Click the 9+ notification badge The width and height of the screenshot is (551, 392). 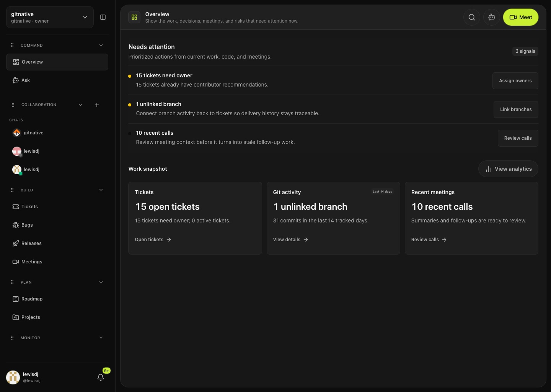click(106, 371)
